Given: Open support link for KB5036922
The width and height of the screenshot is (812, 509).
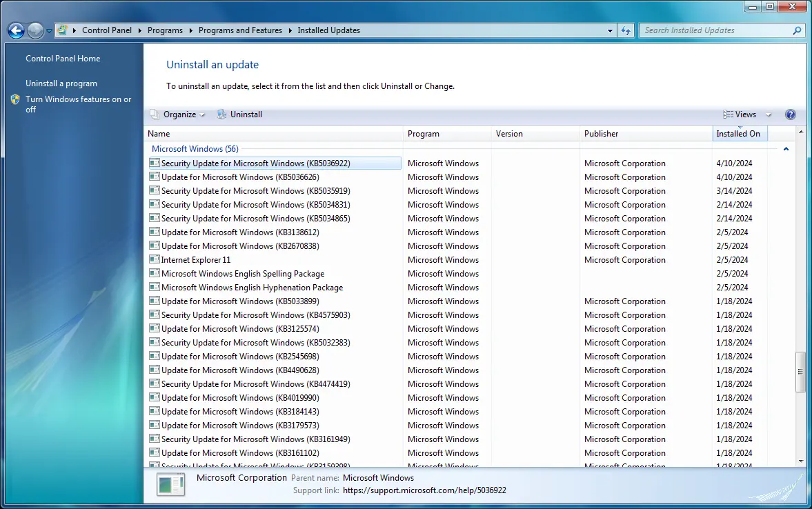Looking at the screenshot, I should pos(424,490).
